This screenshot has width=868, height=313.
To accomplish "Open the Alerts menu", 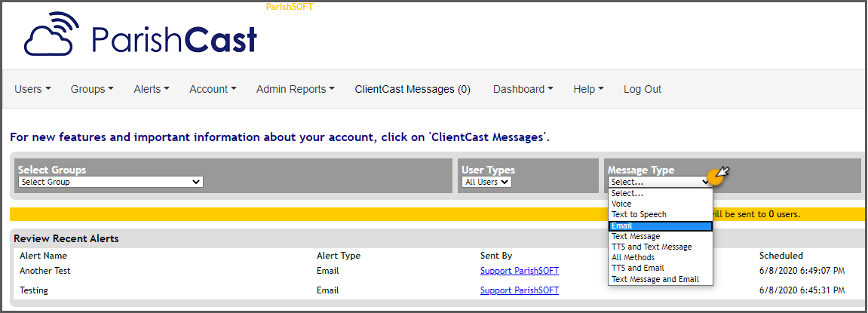I will pos(151,89).
